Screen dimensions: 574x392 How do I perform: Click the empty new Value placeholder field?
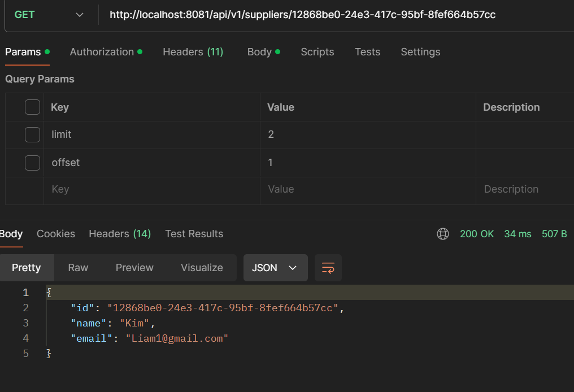(368, 189)
